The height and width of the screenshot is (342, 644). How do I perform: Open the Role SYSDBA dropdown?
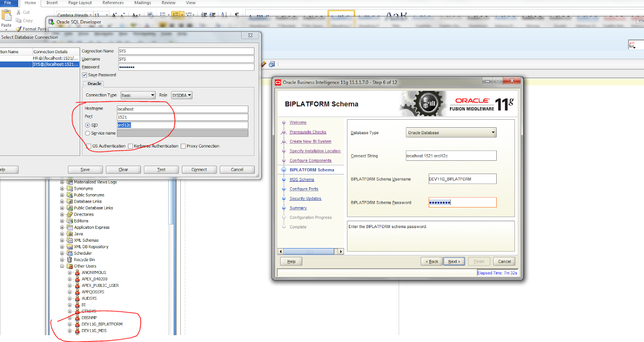tap(182, 95)
